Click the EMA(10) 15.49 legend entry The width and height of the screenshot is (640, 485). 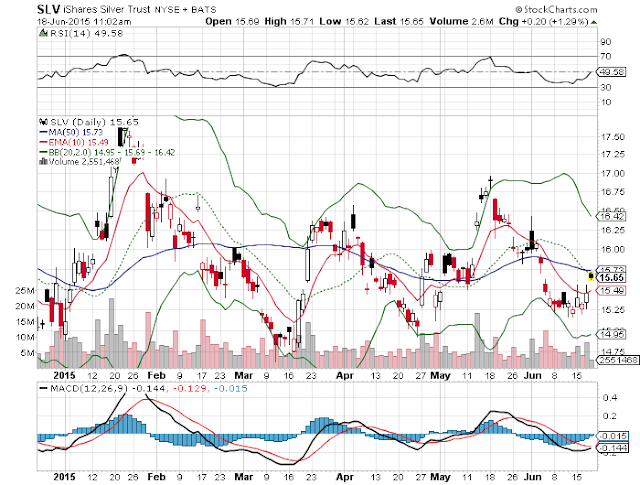coord(73,142)
